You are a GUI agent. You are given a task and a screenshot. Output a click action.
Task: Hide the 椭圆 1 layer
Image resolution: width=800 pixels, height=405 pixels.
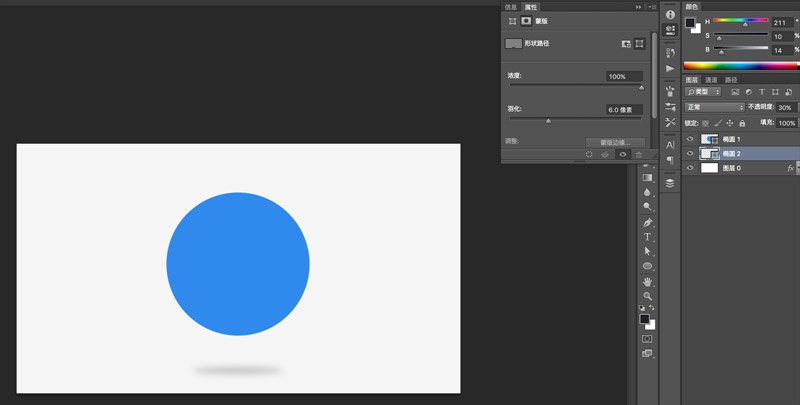click(690, 139)
